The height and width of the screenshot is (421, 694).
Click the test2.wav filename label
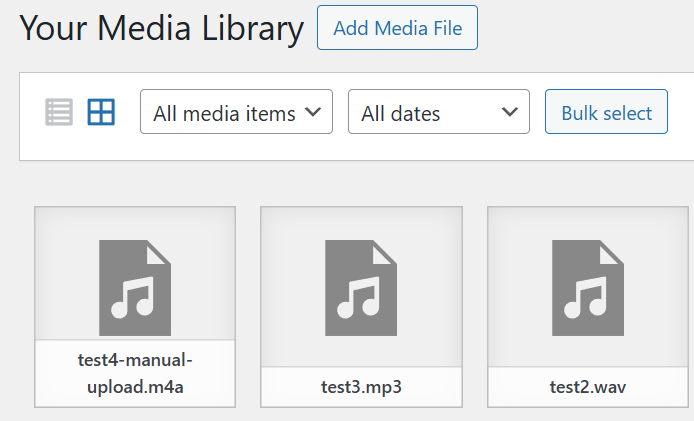click(587, 386)
